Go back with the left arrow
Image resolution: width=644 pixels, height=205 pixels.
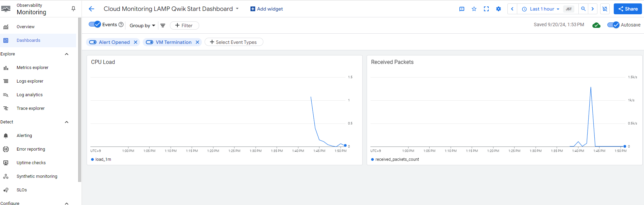(91, 9)
